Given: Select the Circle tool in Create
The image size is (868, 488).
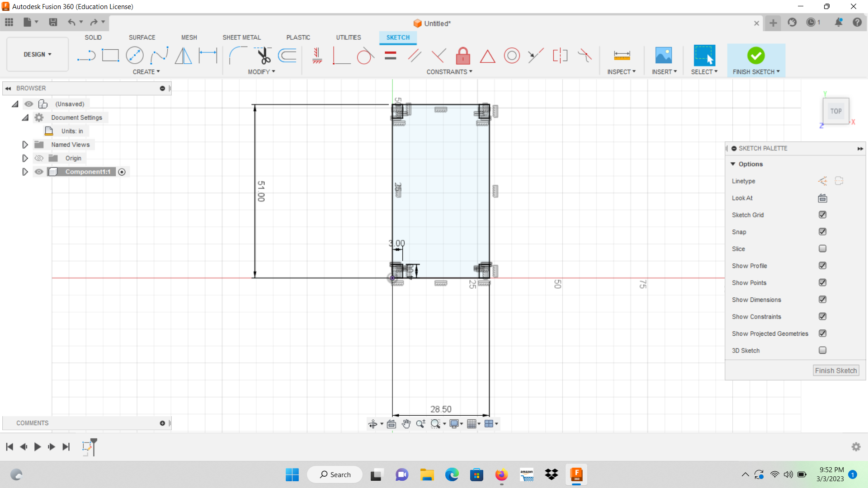Looking at the screenshot, I should pyautogui.click(x=135, y=55).
